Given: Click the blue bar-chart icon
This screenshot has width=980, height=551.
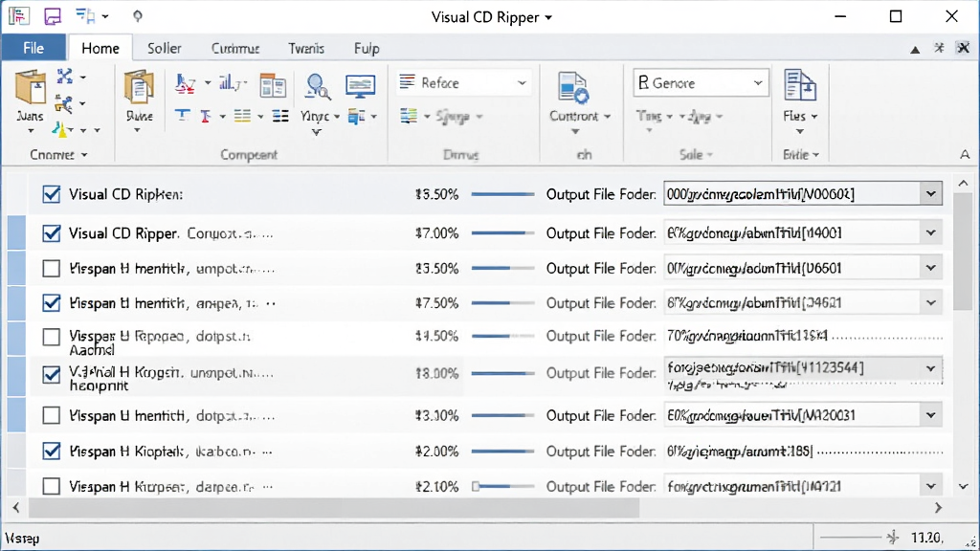Looking at the screenshot, I should (228, 82).
